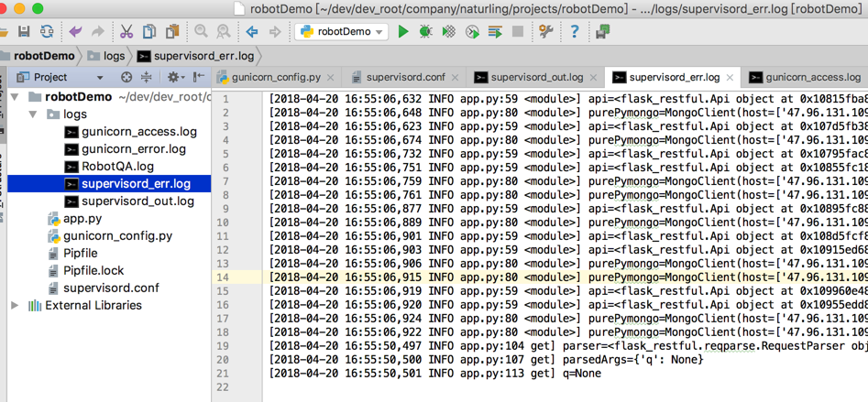Select Pipfile.lock in project tree
868x402 pixels.
pyautogui.click(x=93, y=271)
